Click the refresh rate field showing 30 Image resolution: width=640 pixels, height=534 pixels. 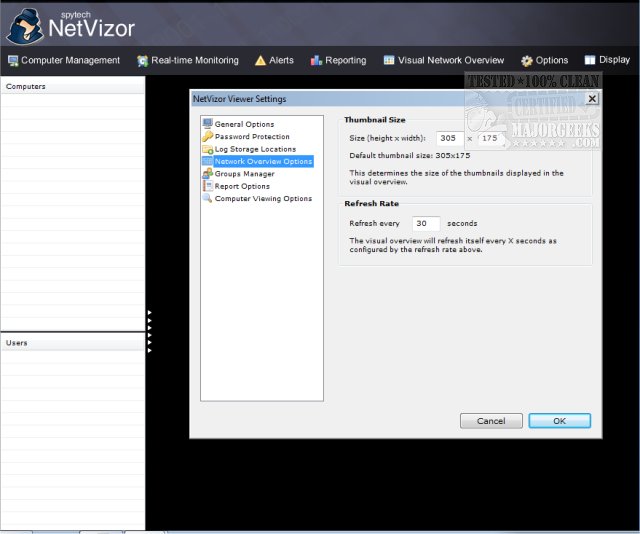(426, 223)
